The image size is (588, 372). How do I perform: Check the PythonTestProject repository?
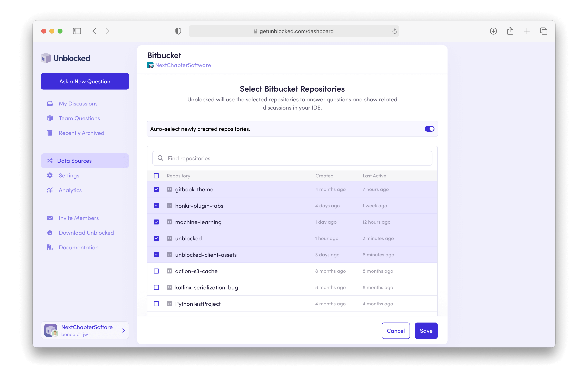157,304
